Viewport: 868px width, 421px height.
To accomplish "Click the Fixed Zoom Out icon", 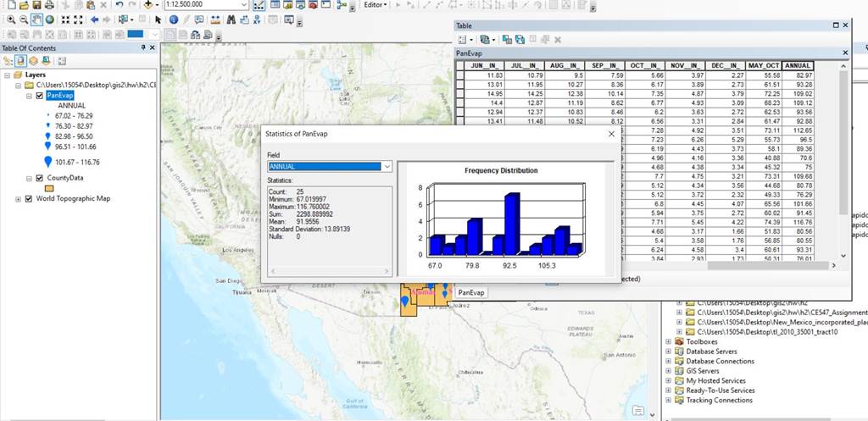I will (78, 19).
